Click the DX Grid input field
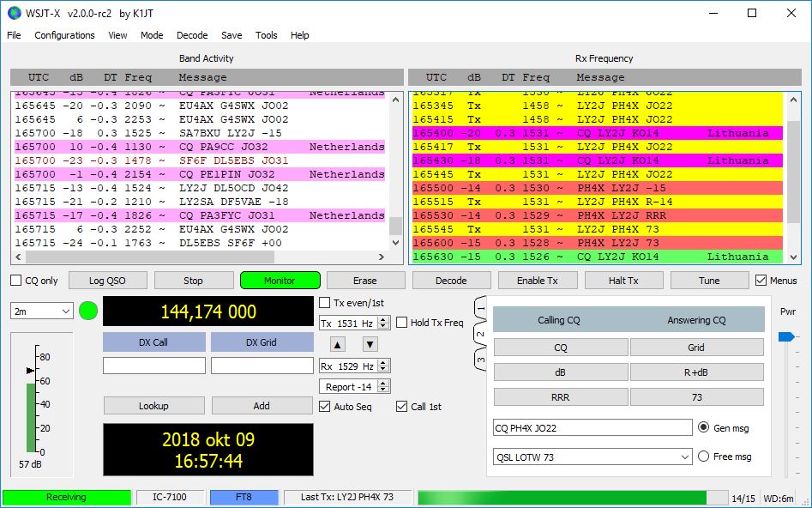Image resolution: width=812 pixels, height=508 pixels. click(262, 366)
